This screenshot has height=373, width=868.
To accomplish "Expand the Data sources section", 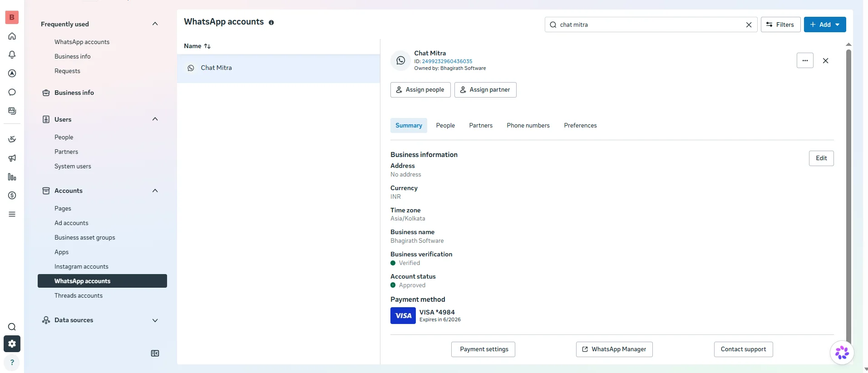I will coord(155,320).
